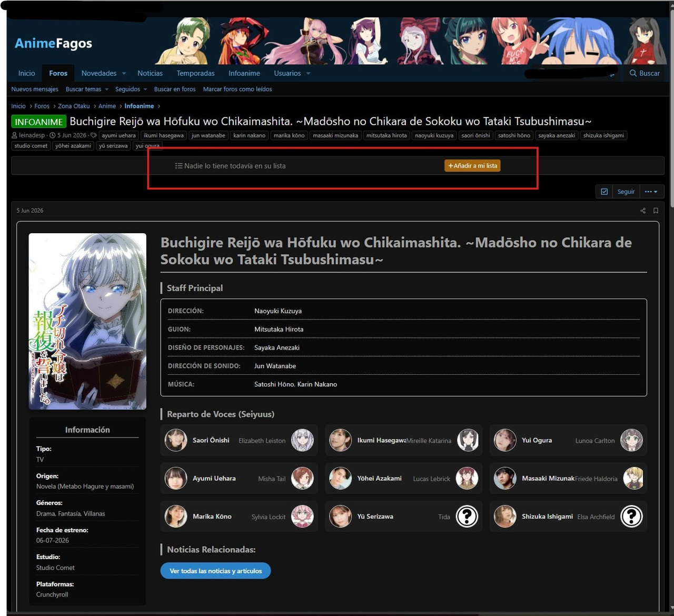The height and width of the screenshot is (616, 674).
Task: Open the Temporadas nav item
Action: pos(195,73)
